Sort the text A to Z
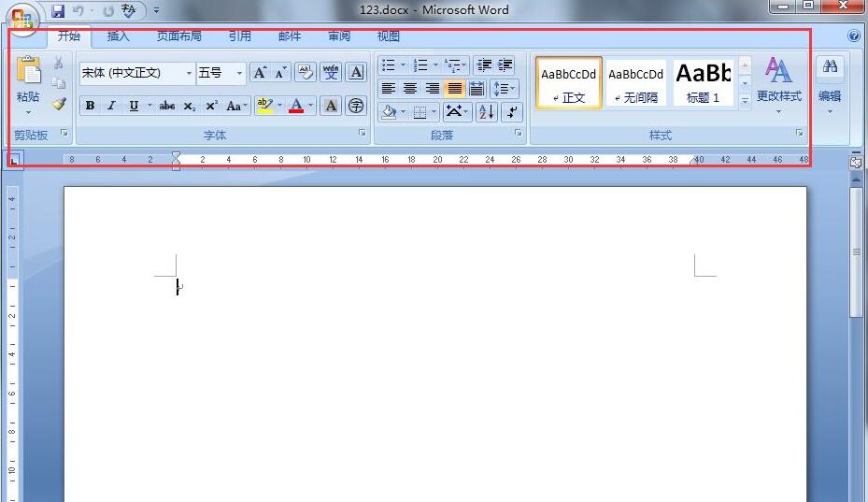The width and height of the screenshot is (868, 502). point(486,112)
